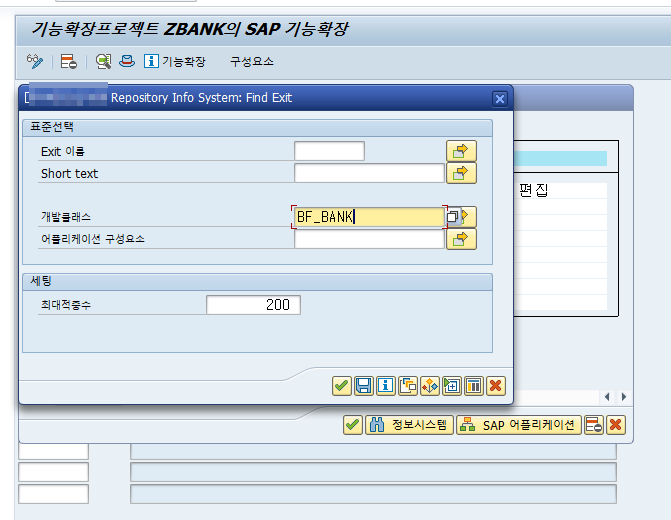
Task: Click the red stamp activate icon
Action: pos(127,61)
